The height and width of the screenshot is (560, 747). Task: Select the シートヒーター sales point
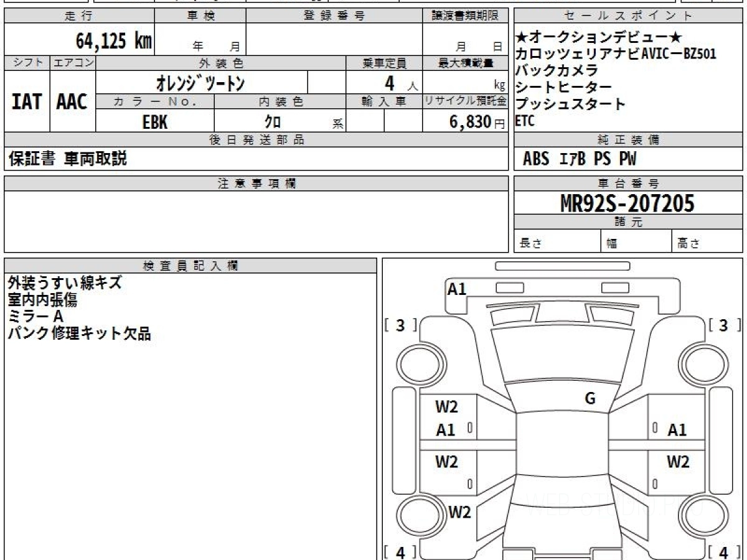(x=564, y=88)
